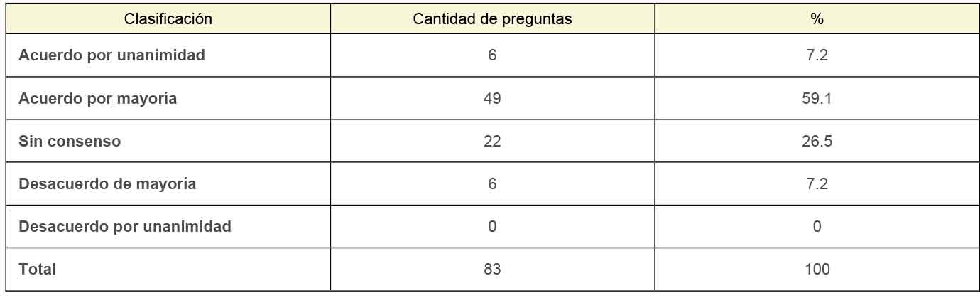Select the Sin consenso row label
This screenshot has height=298, width=980.
70,142
